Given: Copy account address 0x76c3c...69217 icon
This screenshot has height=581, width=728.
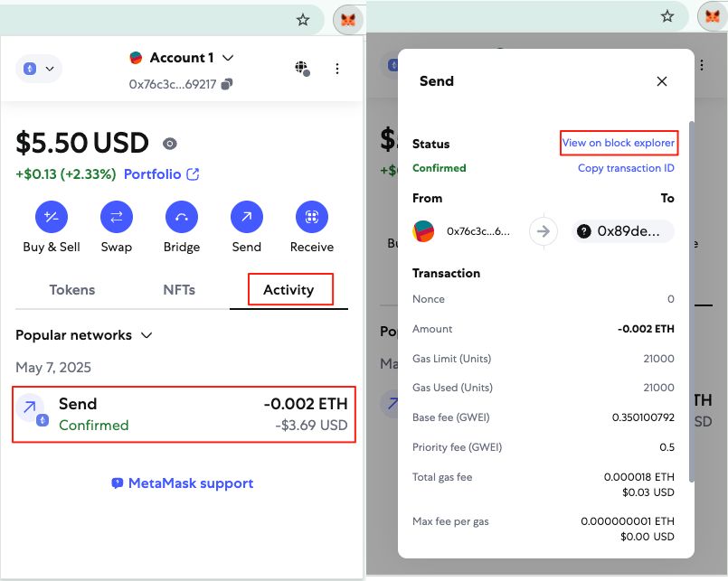Looking at the screenshot, I should [227, 84].
